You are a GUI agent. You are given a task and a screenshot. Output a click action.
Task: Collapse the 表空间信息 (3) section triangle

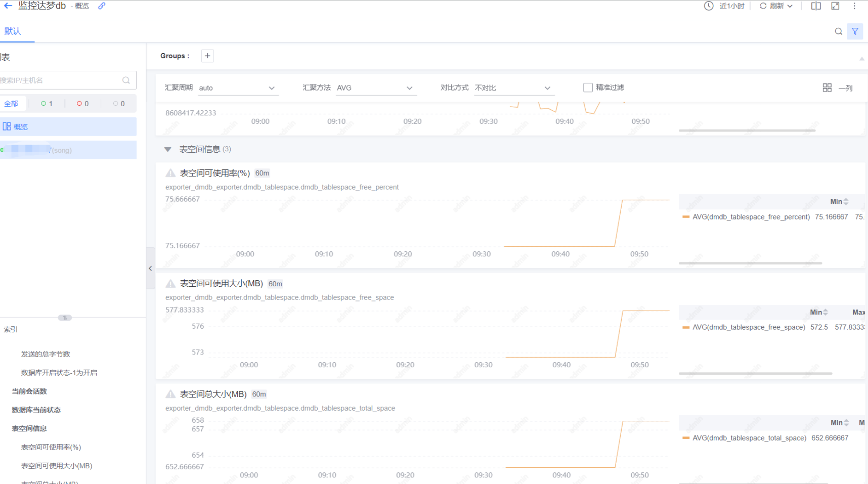(x=167, y=150)
